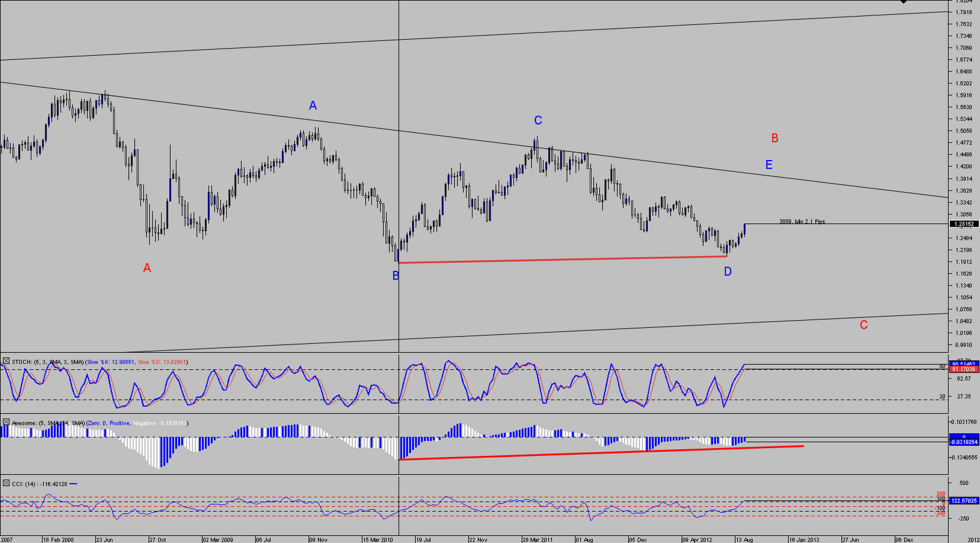Click the 13 Aug date label
Image resolution: width=980 pixels, height=543 pixels.
[744, 540]
